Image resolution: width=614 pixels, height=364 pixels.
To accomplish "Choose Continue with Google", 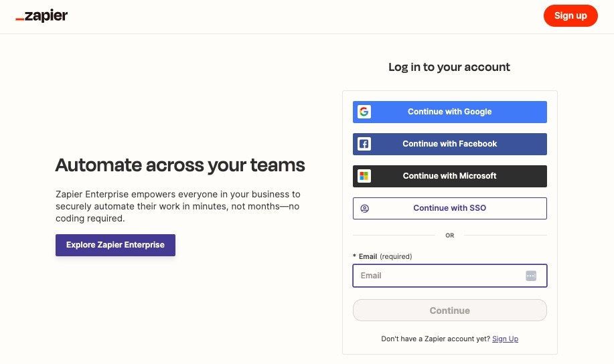I will pos(450,112).
